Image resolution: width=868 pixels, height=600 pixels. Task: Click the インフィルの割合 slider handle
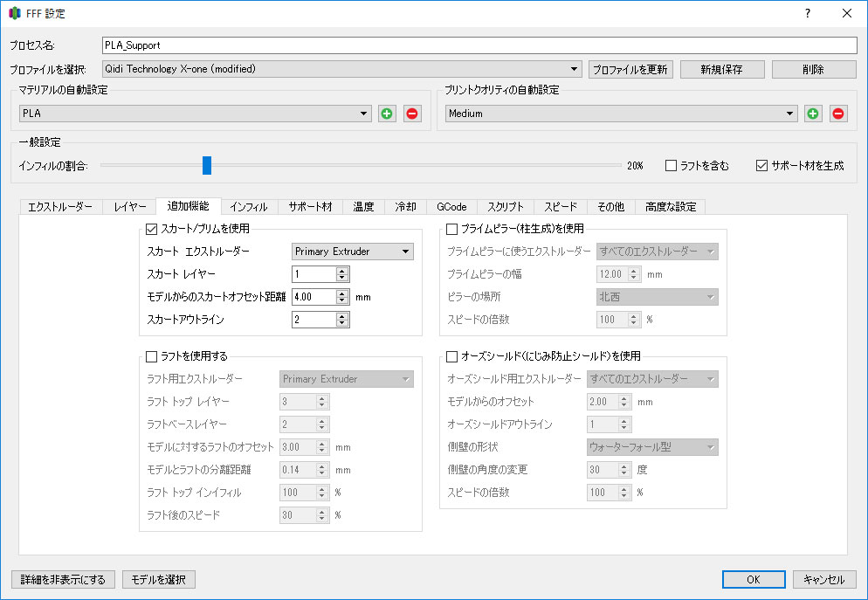pos(207,165)
